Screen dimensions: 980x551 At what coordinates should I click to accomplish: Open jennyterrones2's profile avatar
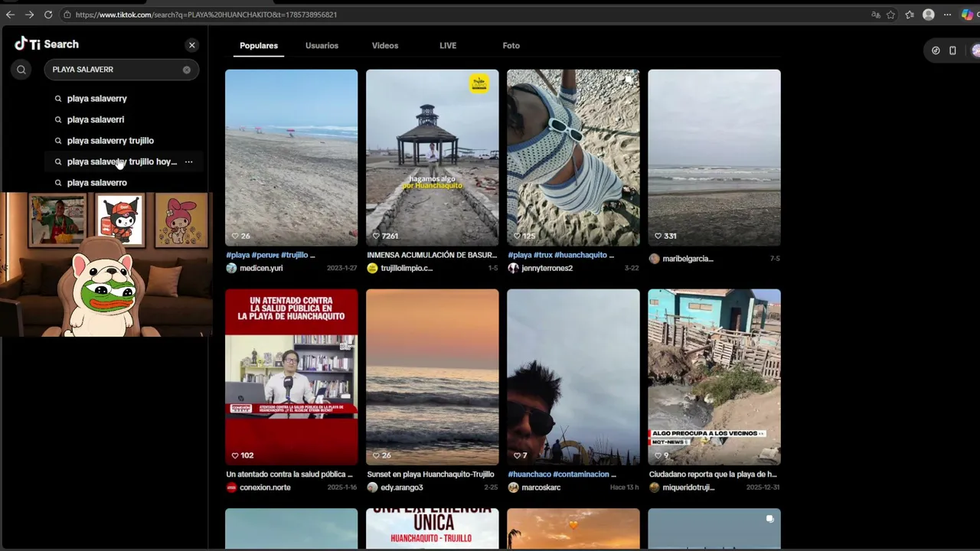tap(513, 268)
